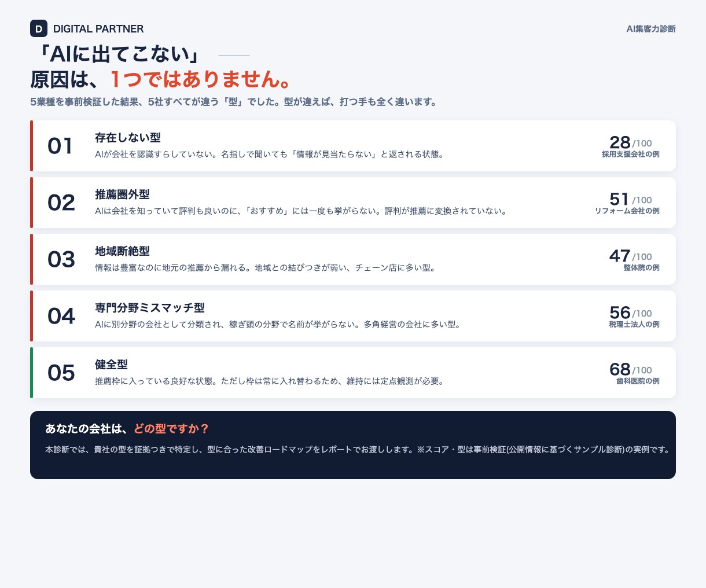Click the score 47 /100
This screenshot has width=706, height=588.
coord(631,256)
